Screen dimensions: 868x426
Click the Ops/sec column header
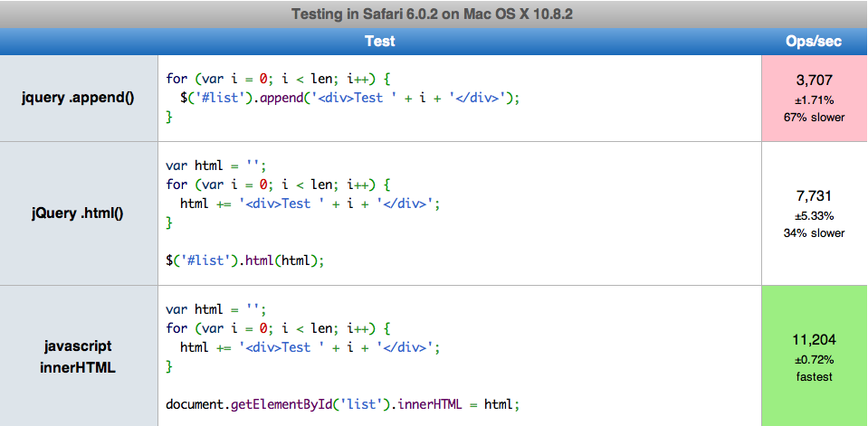click(815, 42)
